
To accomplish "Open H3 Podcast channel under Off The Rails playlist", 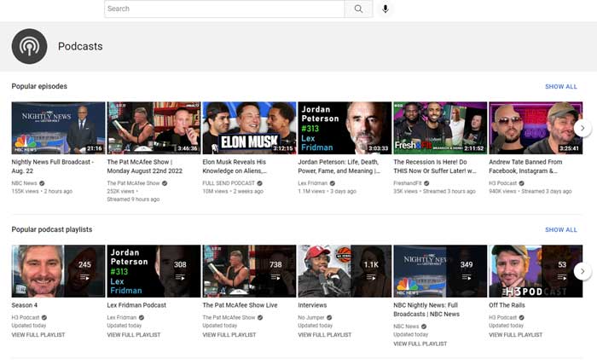I will 503,317.
